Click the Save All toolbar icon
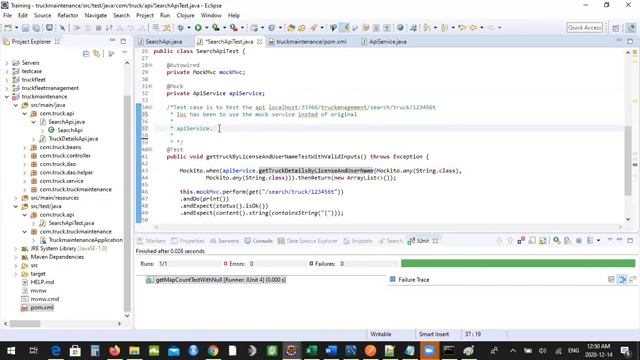640x360 pixels. 36,28
